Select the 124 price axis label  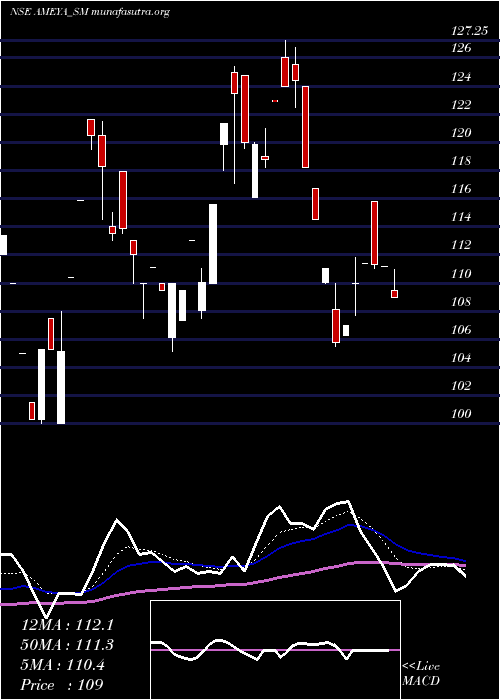[x=461, y=77]
